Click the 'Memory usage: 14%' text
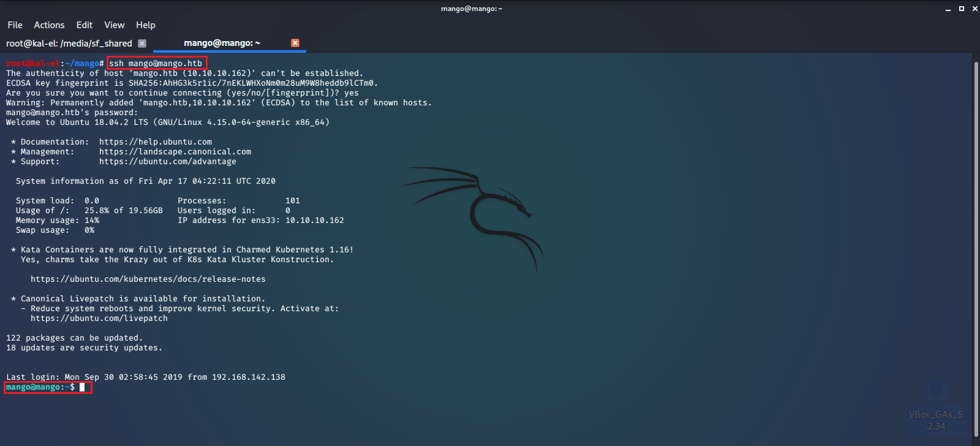Image resolution: width=980 pixels, height=446 pixels. click(58, 221)
